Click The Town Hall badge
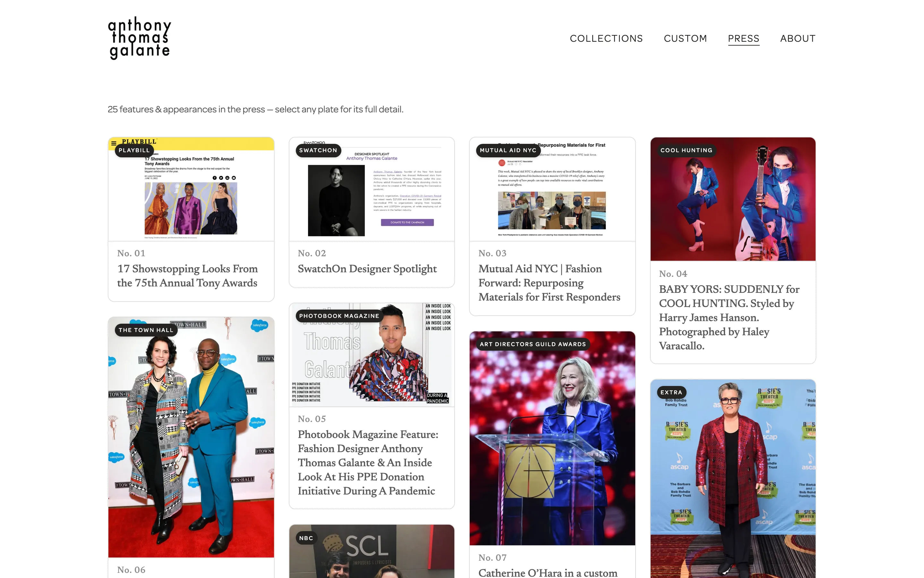924x578 pixels. 146,330
